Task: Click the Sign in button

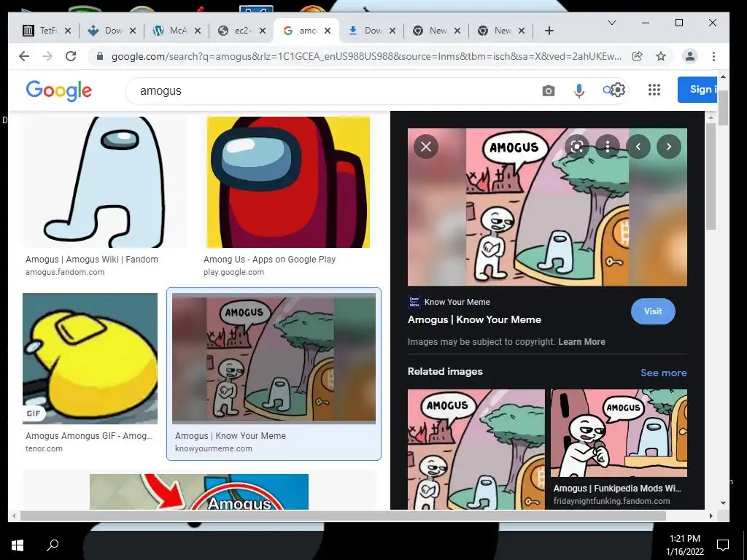Action: click(x=697, y=89)
